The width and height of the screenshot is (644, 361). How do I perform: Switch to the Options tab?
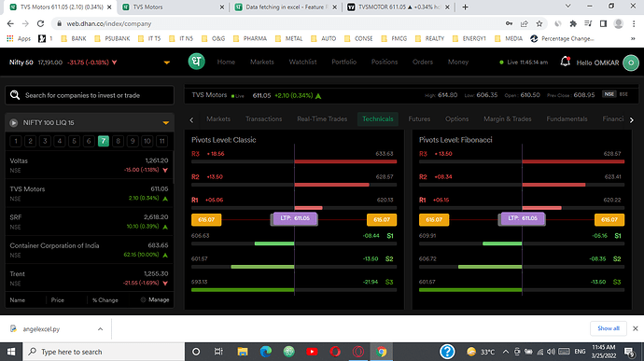coord(456,119)
